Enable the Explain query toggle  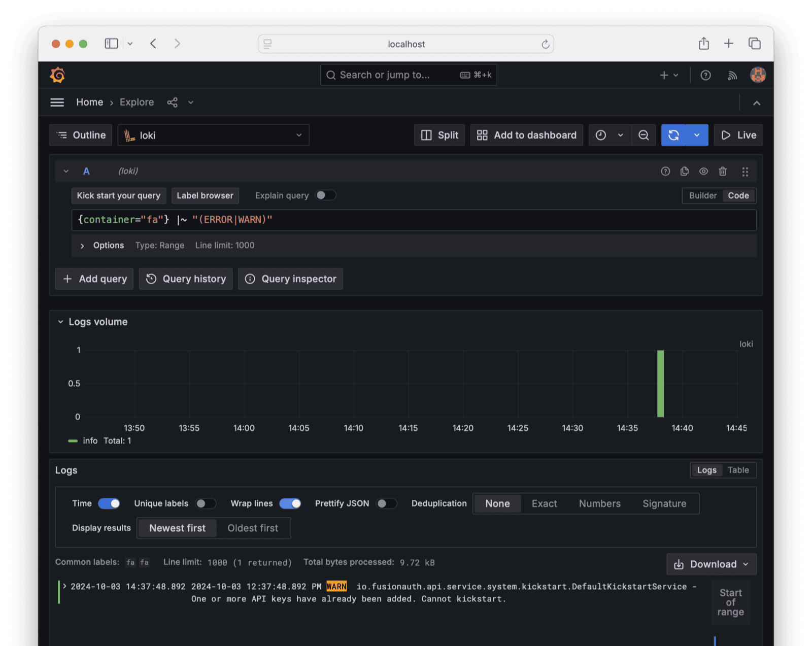pyautogui.click(x=326, y=195)
